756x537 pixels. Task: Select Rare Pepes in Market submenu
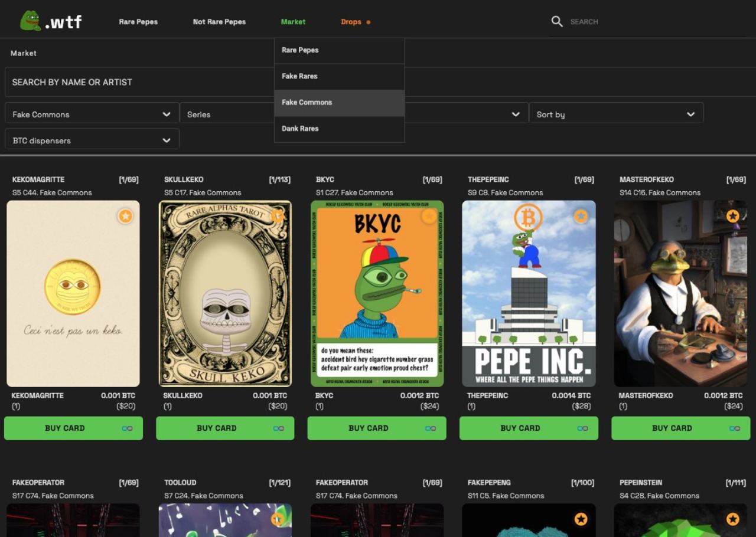point(340,50)
